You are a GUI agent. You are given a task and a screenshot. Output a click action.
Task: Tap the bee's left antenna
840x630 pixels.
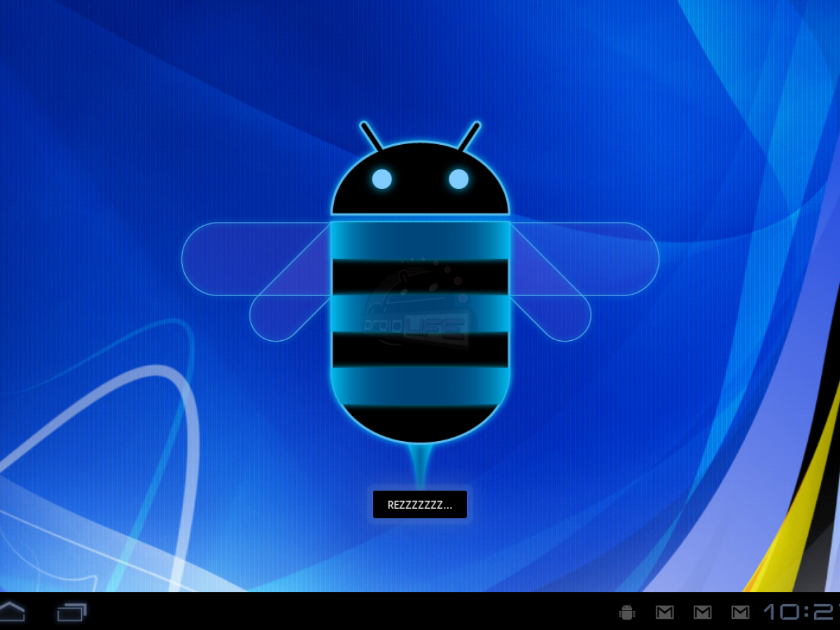(372, 136)
